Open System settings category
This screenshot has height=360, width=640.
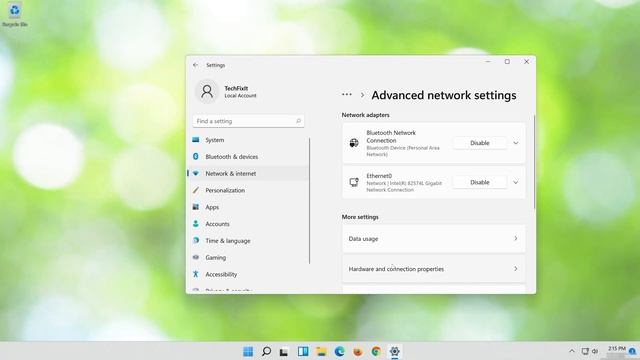(248, 140)
